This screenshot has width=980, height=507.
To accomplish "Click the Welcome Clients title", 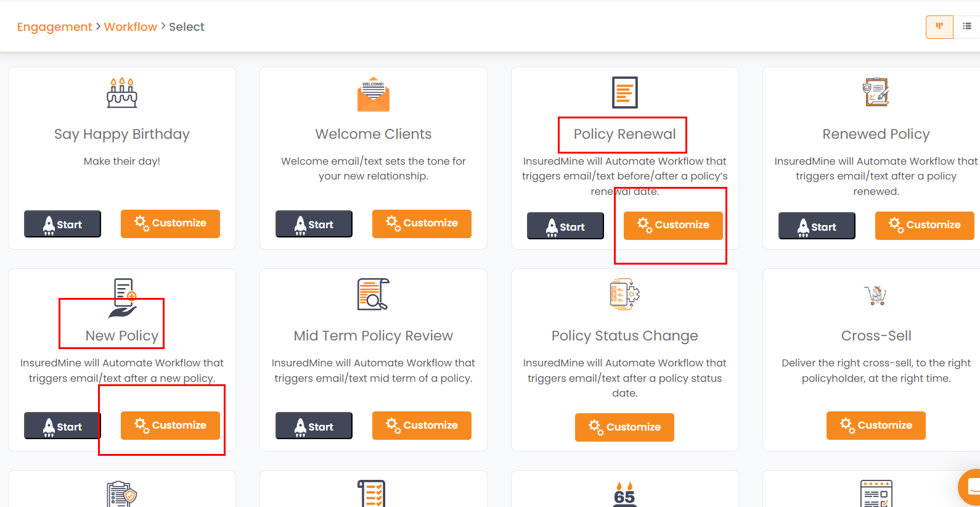I will [x=374, y=134].
